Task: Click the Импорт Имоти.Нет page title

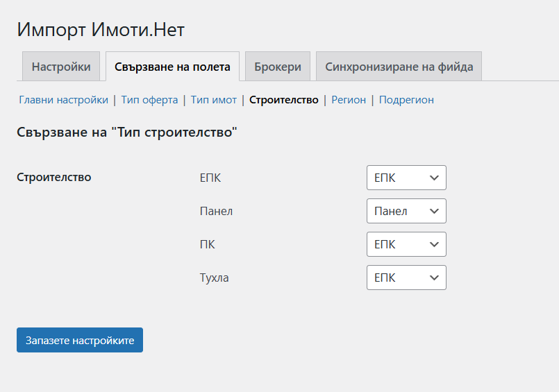Action: coord(101,30)
